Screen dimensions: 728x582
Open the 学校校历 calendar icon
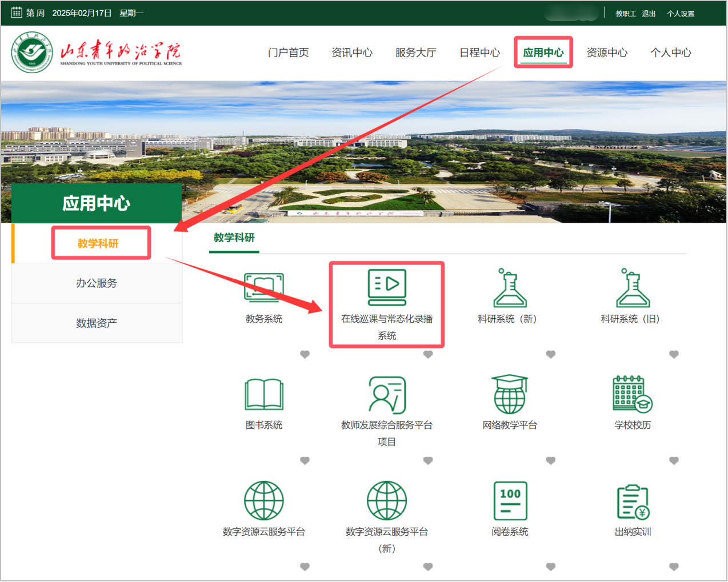(x=633, y=394)
